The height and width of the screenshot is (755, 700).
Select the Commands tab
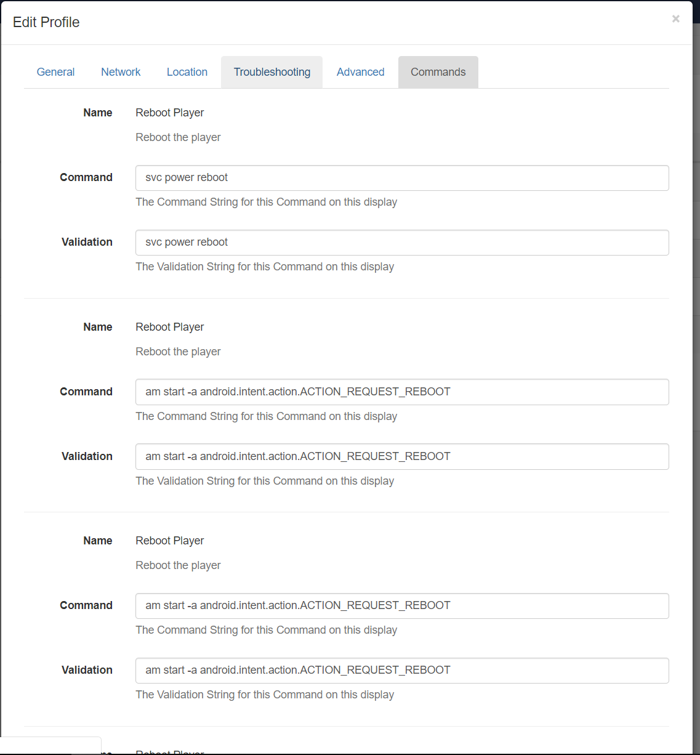(x=438, y=72)
